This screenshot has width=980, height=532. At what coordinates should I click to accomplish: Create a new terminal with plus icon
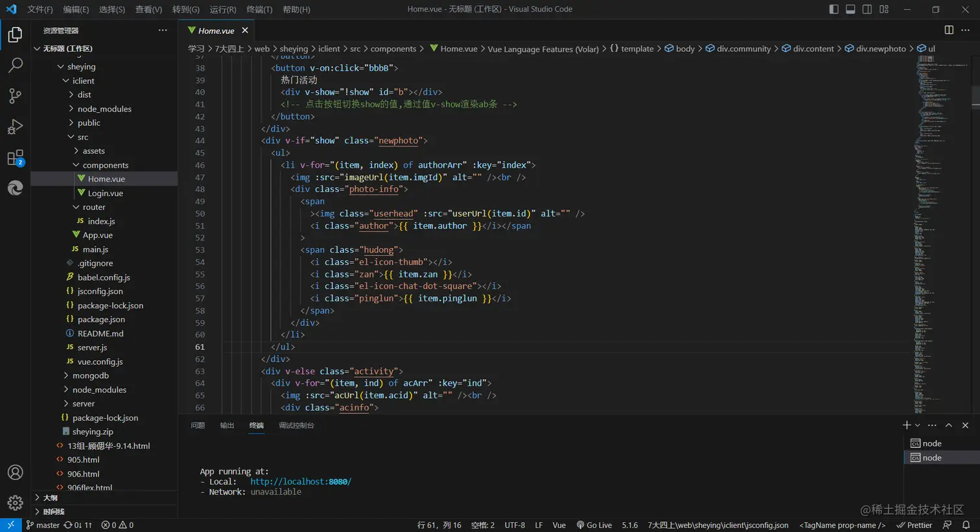point(907,425)
